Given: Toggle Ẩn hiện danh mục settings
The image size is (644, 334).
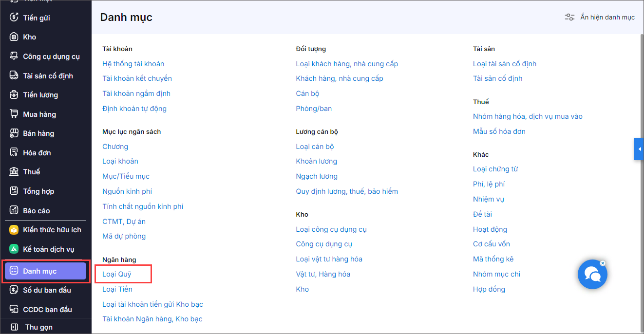Looking at the screenshot, I should point(600,17).
